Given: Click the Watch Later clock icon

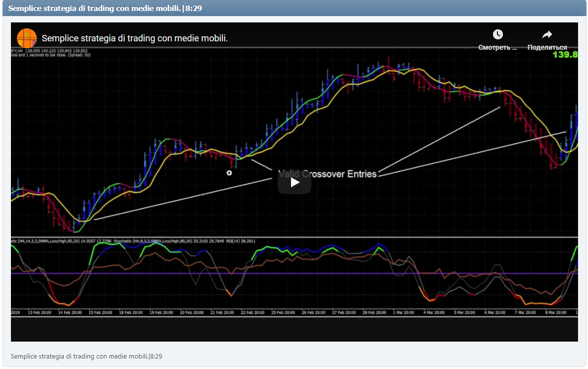Looking at the screenshot, I should pyautogui.click(x=497, y=34).
